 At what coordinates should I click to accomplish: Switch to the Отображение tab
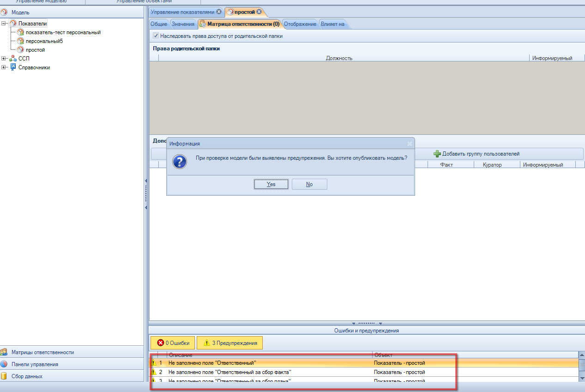click(300, 24)
